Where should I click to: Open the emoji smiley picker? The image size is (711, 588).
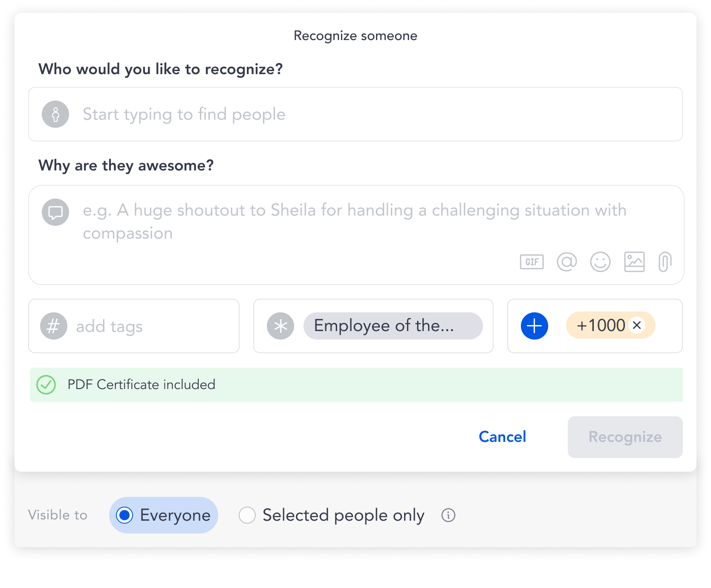tap(600, 262)
